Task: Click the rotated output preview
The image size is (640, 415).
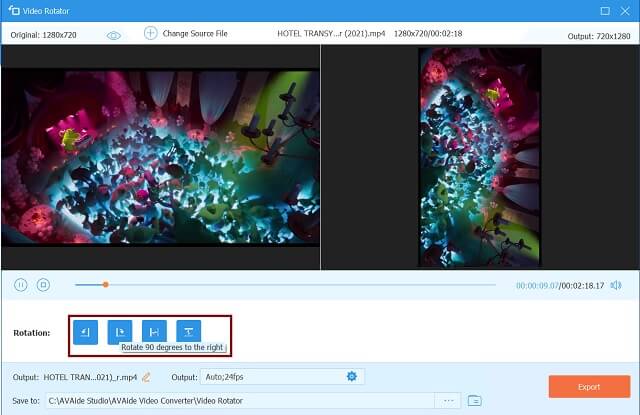Action: [x=480, y=157]
